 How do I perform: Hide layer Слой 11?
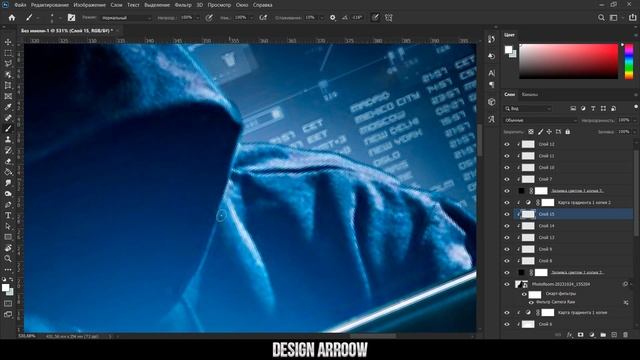coord(507,156)
